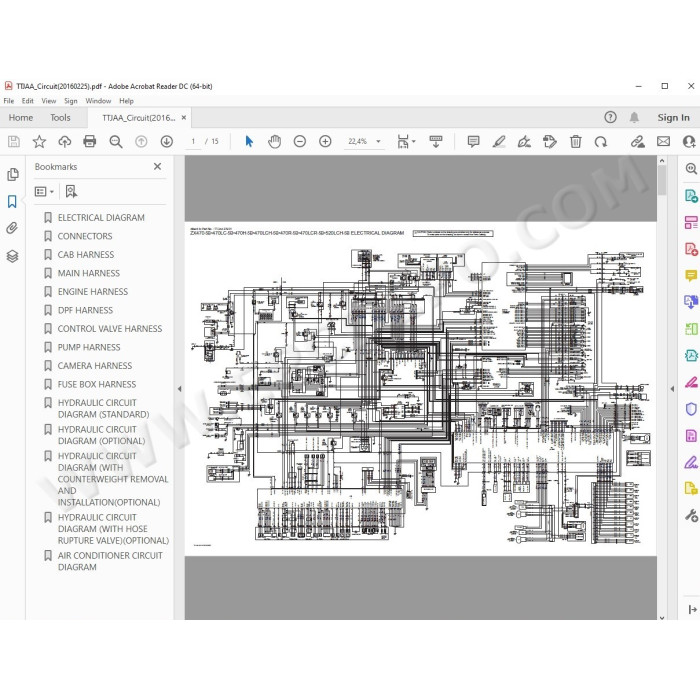Find current bookmark icon
Screen dimensions: 700x700
coord(71,192)
